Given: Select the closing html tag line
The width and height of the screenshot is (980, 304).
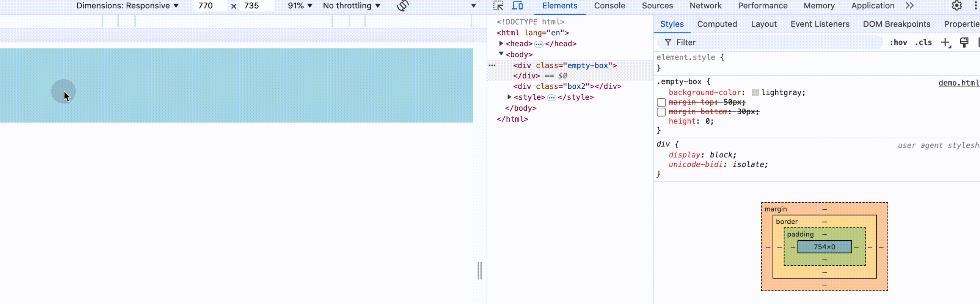Looking at the screenshot, I should pos(512,119).
